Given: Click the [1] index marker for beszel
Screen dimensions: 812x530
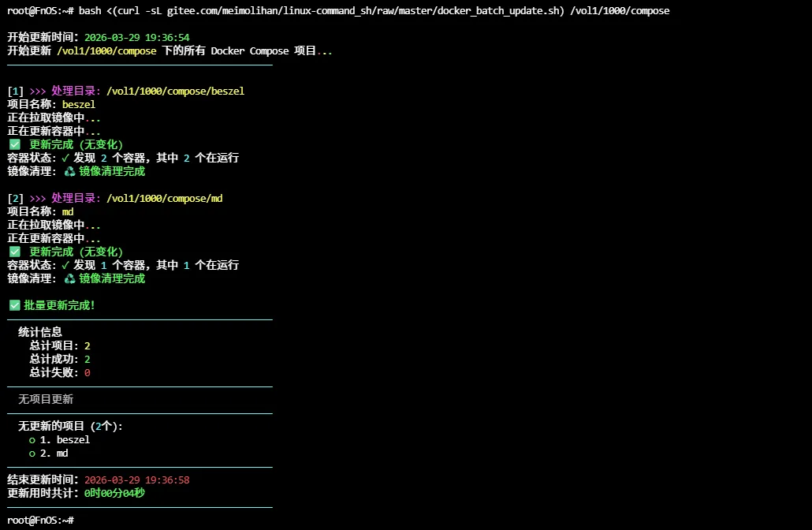Looking at the screenshot, I should pyautogui.click(x=16, y=91).
